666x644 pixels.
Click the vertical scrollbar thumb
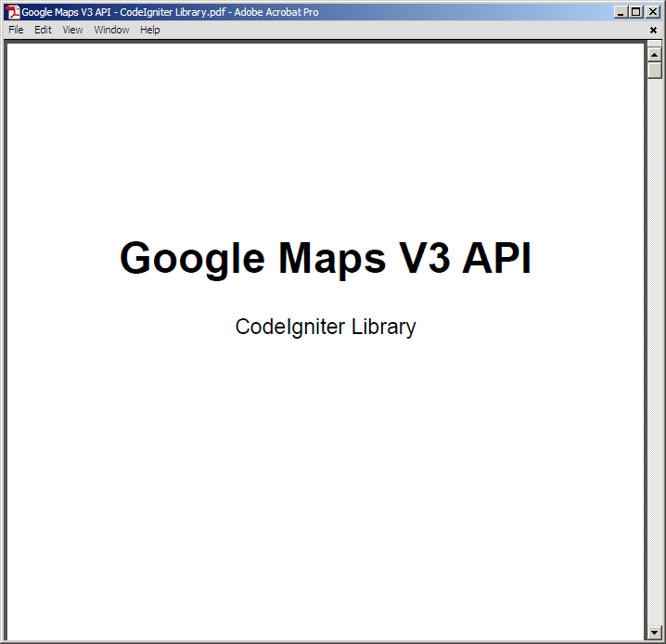[x=655, y=70]
